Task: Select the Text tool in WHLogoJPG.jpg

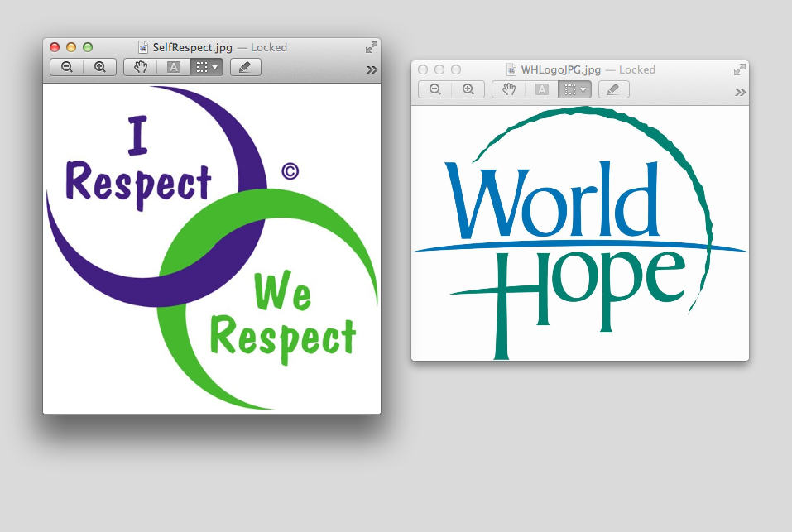Action: (x=541, y=89)
